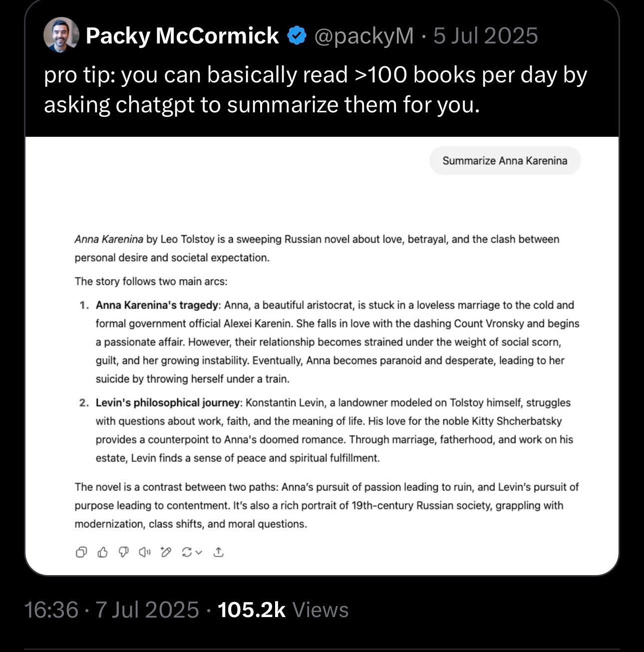Click the share upload arrow icon
This screenshot has width=644, height=652.
[218, 552]
